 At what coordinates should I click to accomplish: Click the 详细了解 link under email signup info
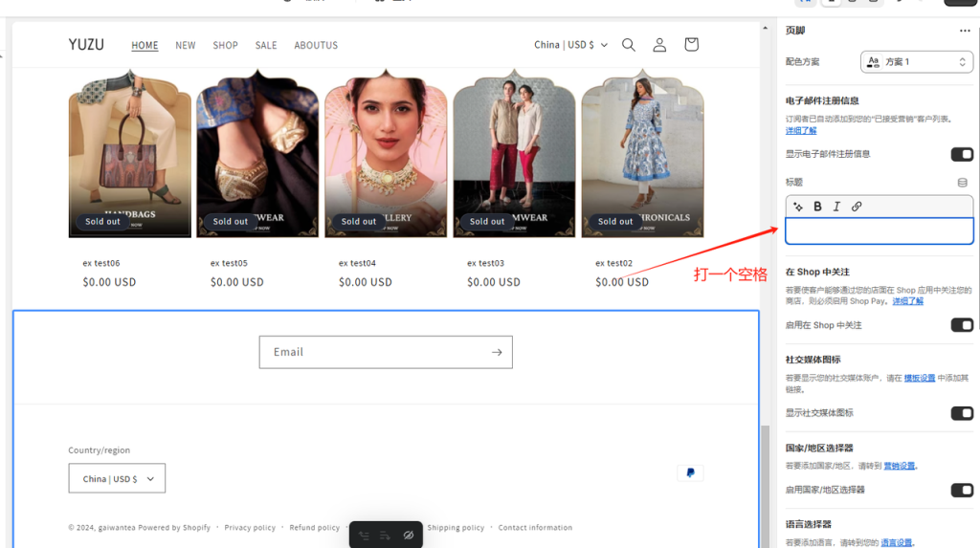801,131
